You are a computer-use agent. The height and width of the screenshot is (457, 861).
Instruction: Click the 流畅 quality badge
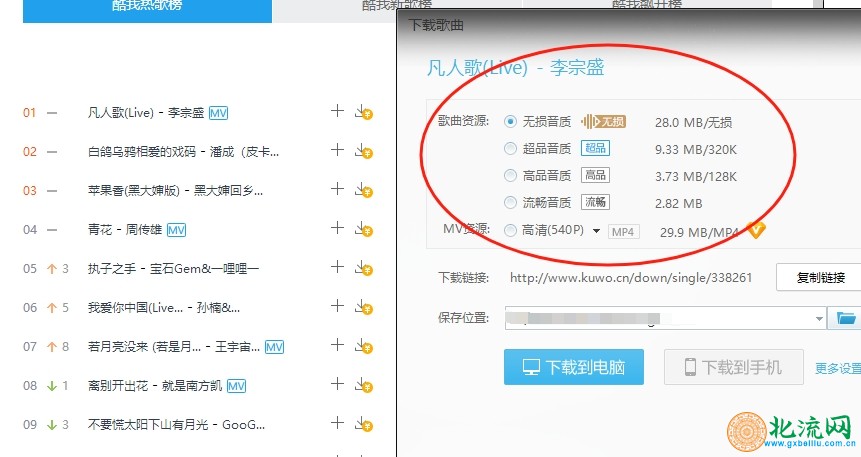595,202
